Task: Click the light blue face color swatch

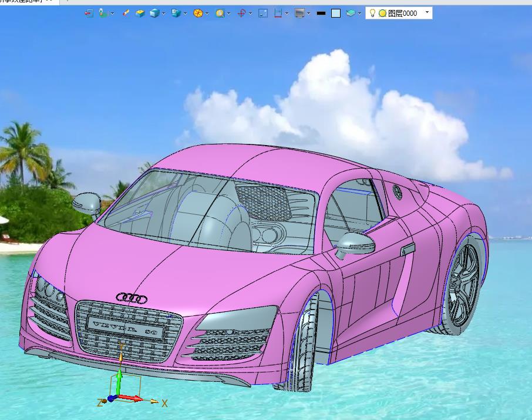Action: (336, 14)
